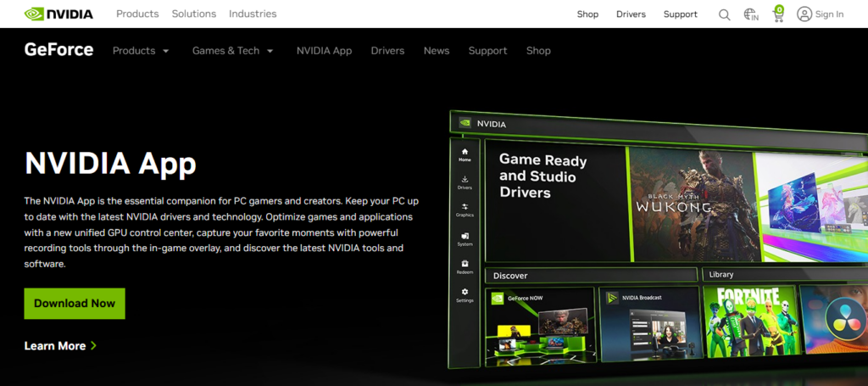This screenshot has width=868, height=386.
Task: Expand the GeForce Products dropdown
Action: 141,50
